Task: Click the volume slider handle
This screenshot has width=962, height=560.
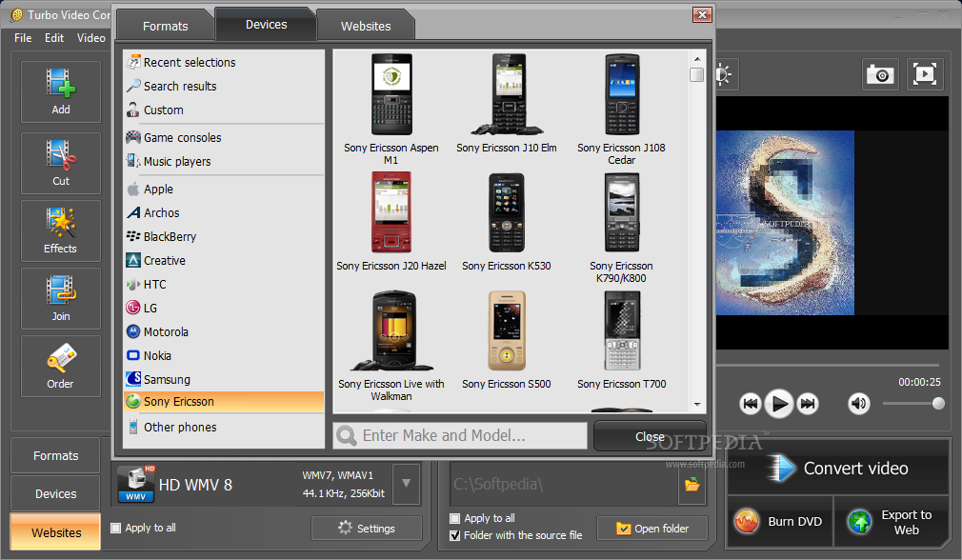Action: coord(938,403)
